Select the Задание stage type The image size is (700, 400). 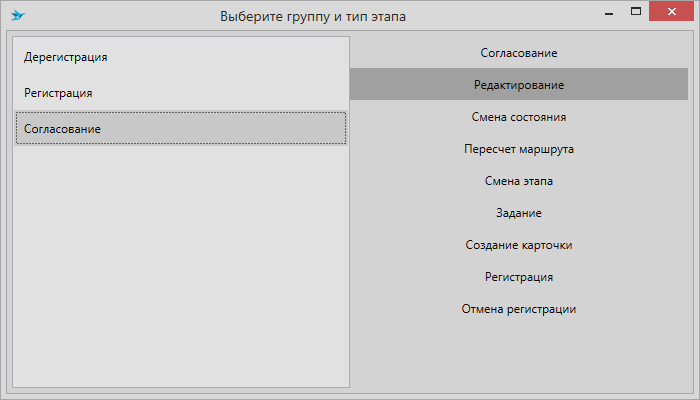pyautogui.click(x=519, y=213)
